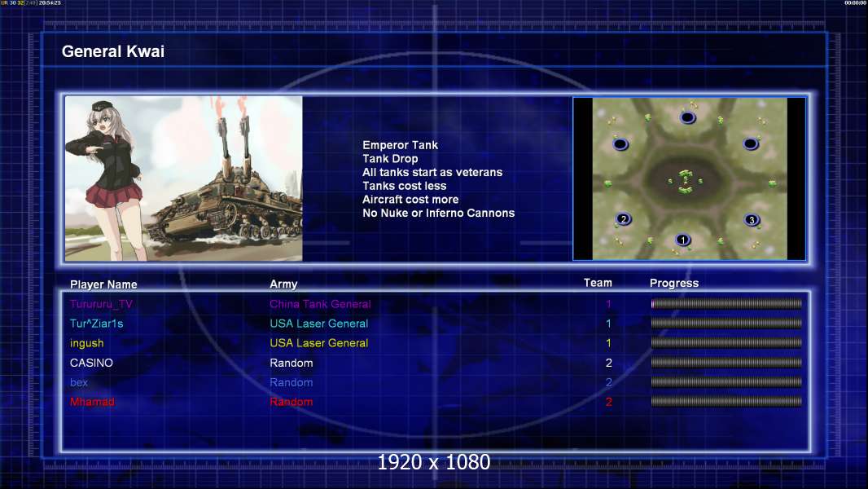868x489 pixels.
Task: Click the Emperor Tank ability text
Action: 400,145
